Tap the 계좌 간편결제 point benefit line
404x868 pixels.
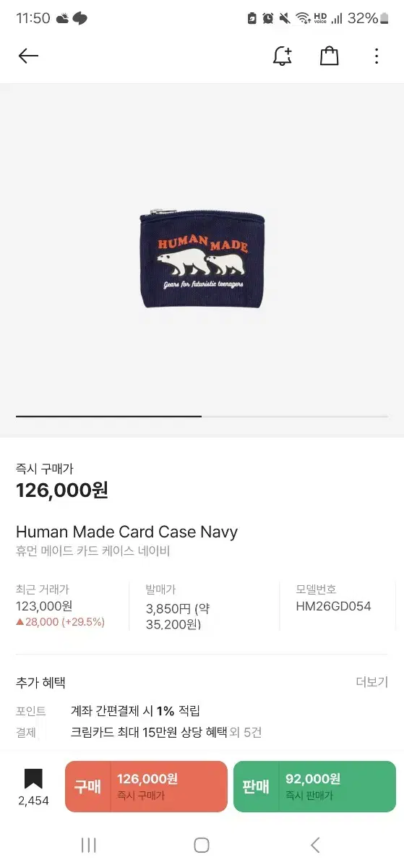coord(135,710)
